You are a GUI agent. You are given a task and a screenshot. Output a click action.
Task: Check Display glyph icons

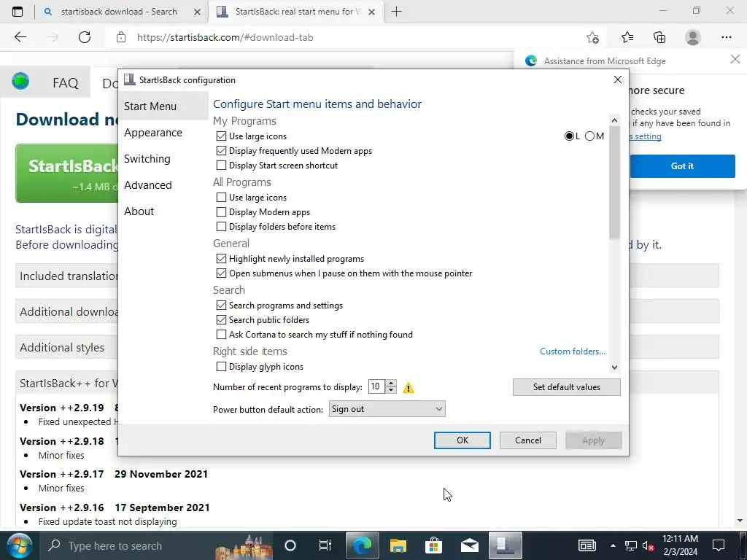coord(221,367)
